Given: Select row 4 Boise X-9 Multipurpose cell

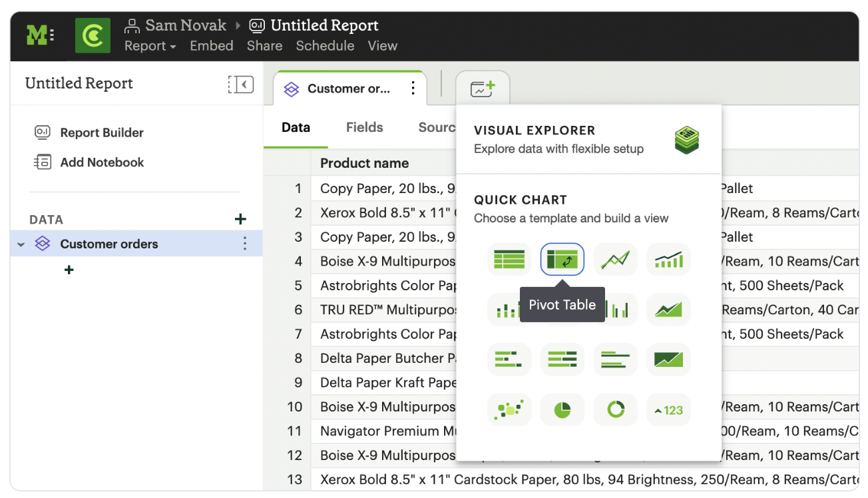Looking at the screenshot, I should [384, 261].
